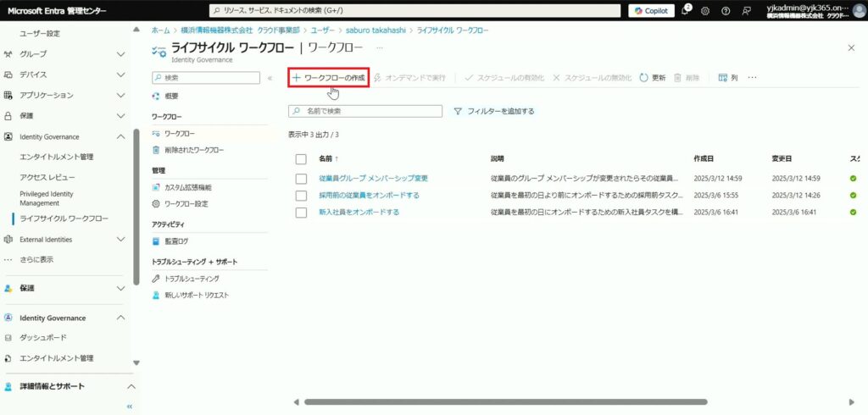Expand the External Identities section
The width and height of the screenshot is (868, 415).
pyautogui.click(x=120, y=240)
